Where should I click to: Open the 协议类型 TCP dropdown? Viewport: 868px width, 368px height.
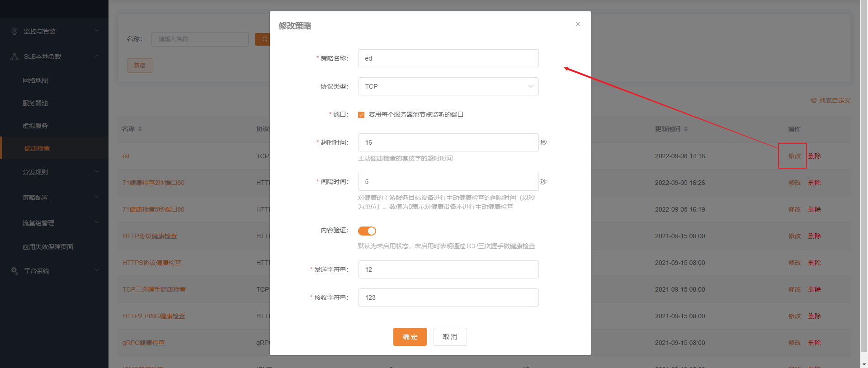[x=448, y=86]
